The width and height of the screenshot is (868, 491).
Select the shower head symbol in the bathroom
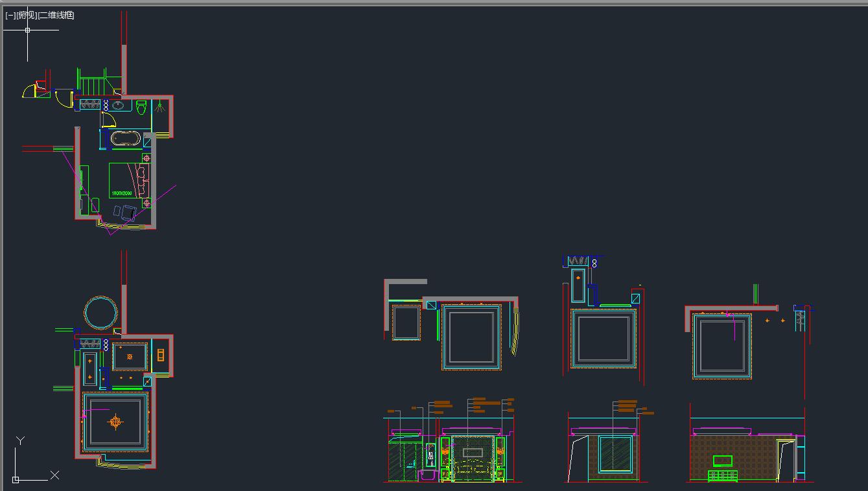click(x=159, y=105)
